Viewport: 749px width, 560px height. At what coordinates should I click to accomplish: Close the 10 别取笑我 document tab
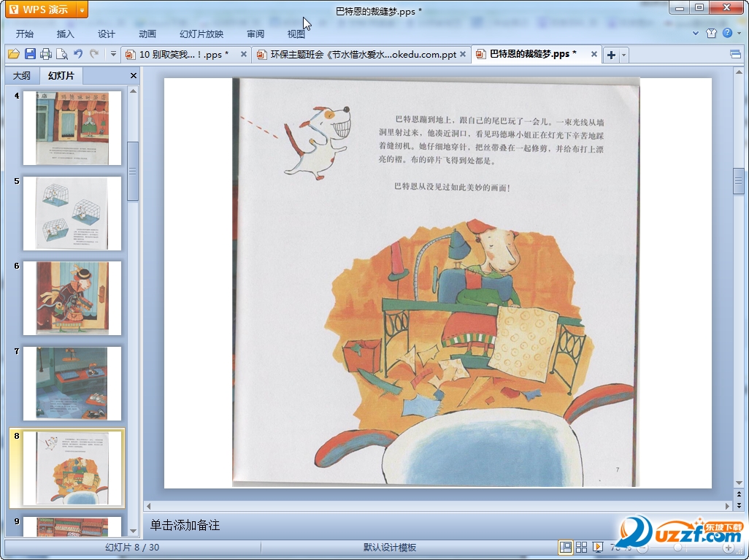pyautogui.click(x=244, y=54)
